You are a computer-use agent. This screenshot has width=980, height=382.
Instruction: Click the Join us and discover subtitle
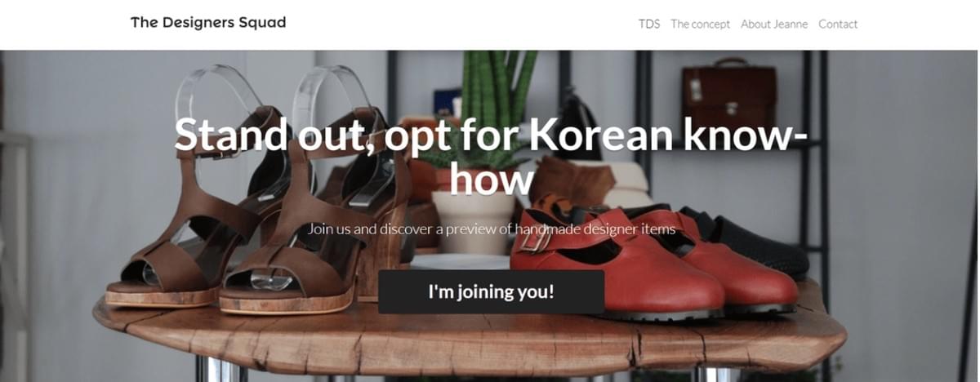(x=492, y=229)
